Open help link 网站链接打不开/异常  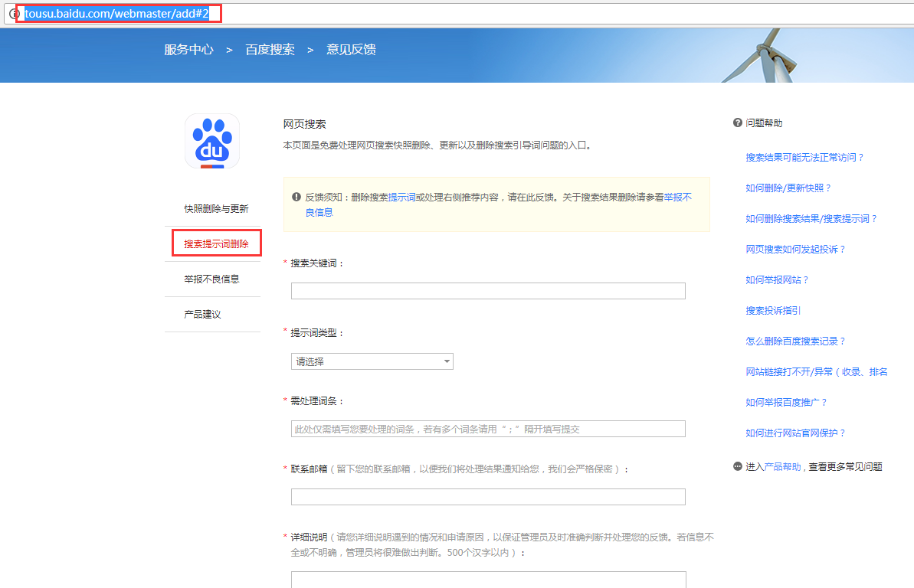click(816, 371)
